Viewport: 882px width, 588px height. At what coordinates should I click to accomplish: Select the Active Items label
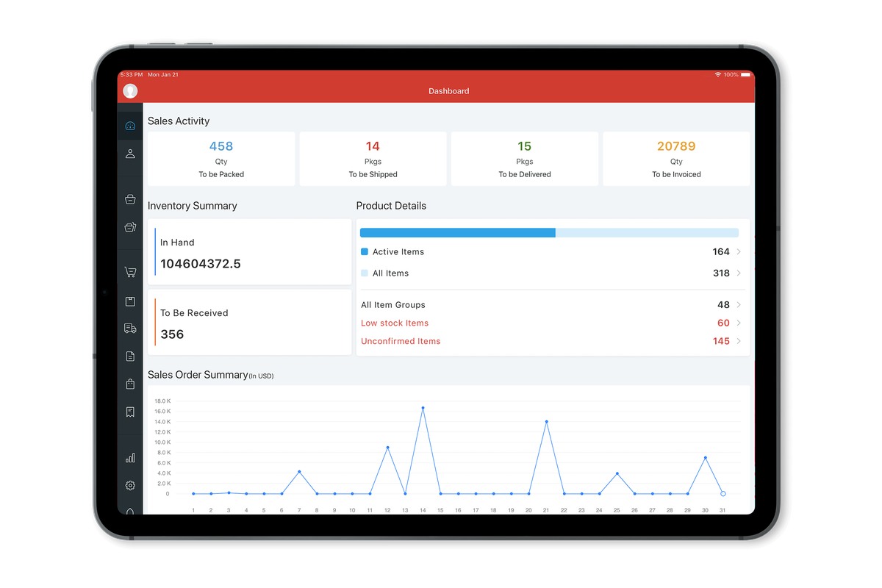(398, 252)
